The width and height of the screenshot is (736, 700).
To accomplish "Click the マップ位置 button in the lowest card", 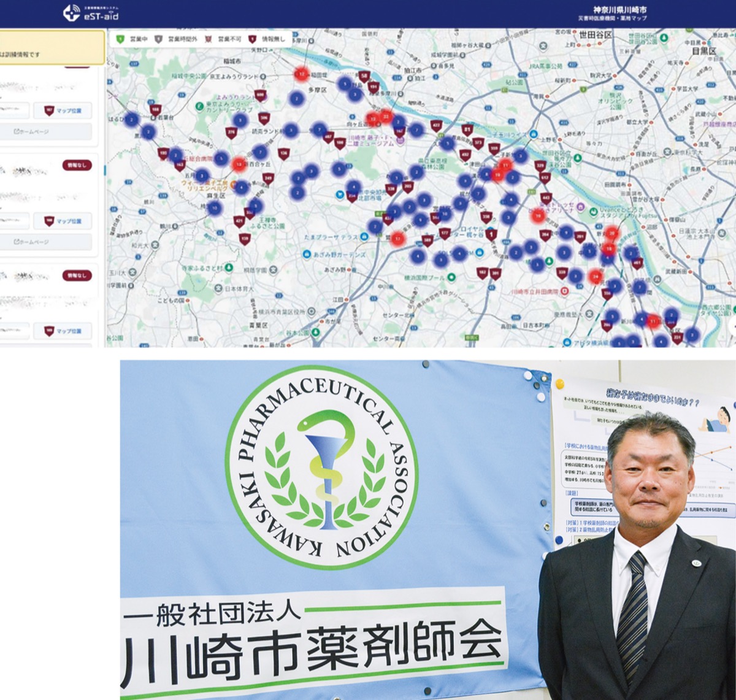I will tap(63, 331).
